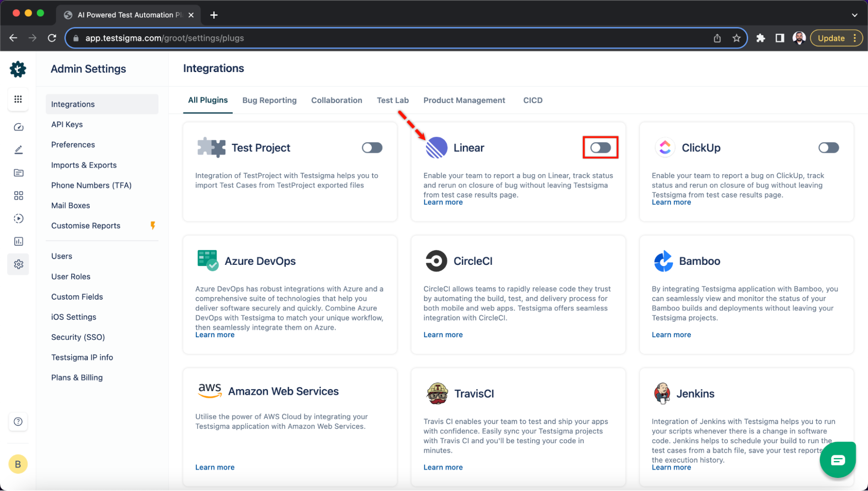This screenshot has width=868, height=491.
Task: Switch to Collaboration tab
Action: point(337,100)
